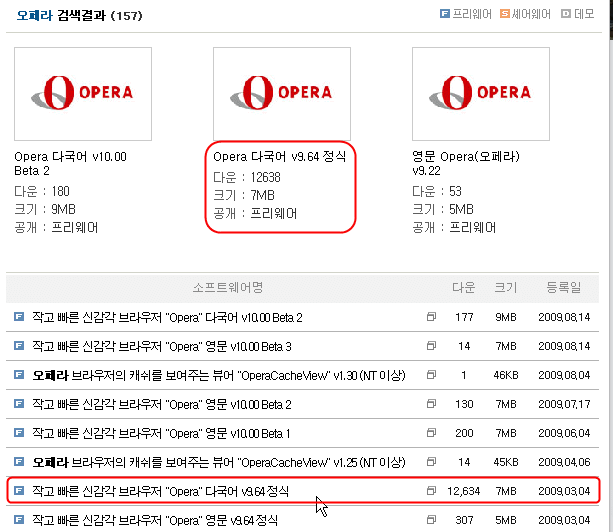Open new-window icon for Opera 다국어 v10.00 Beta 2

(431, 317)
